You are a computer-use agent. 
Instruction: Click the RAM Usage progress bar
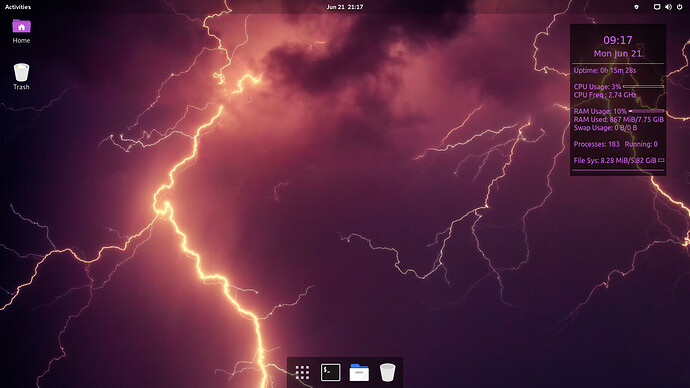pyautogui.click(x=646, y=111)
